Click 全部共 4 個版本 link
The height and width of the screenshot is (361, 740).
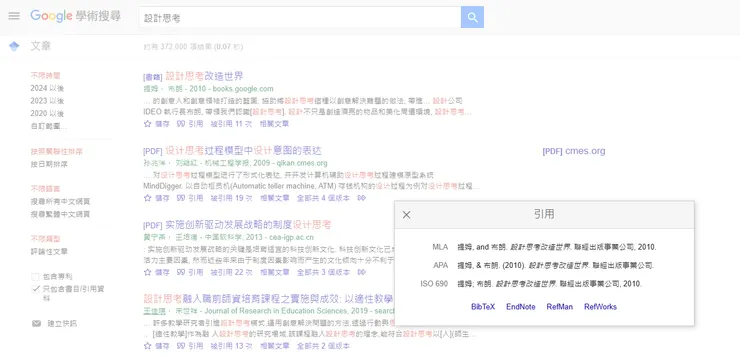pos(323,198)
